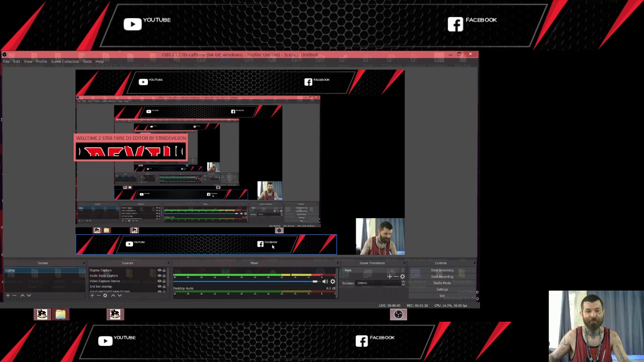Image resolution: width=644 pixels, height=362 pixels.
Task: Open the transition properties gear icon
Action: 403,277
